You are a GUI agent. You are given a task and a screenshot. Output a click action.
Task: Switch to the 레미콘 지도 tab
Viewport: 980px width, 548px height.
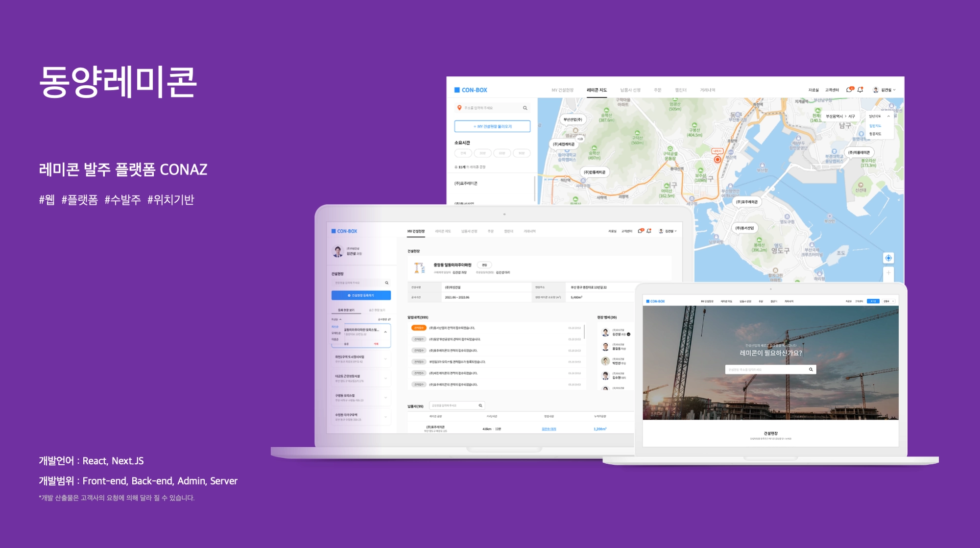(x=597, y=90)
